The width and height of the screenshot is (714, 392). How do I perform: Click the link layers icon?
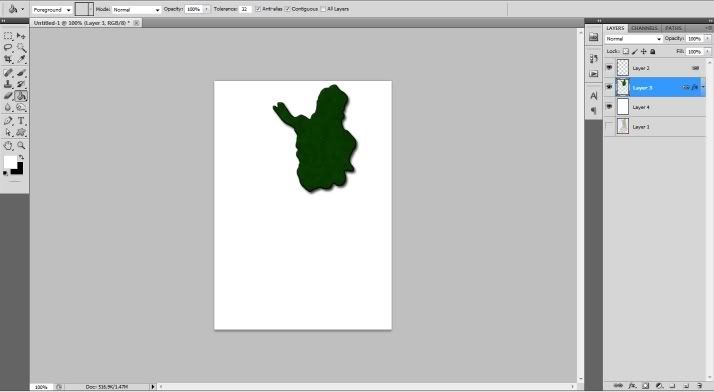click(618, 386)
